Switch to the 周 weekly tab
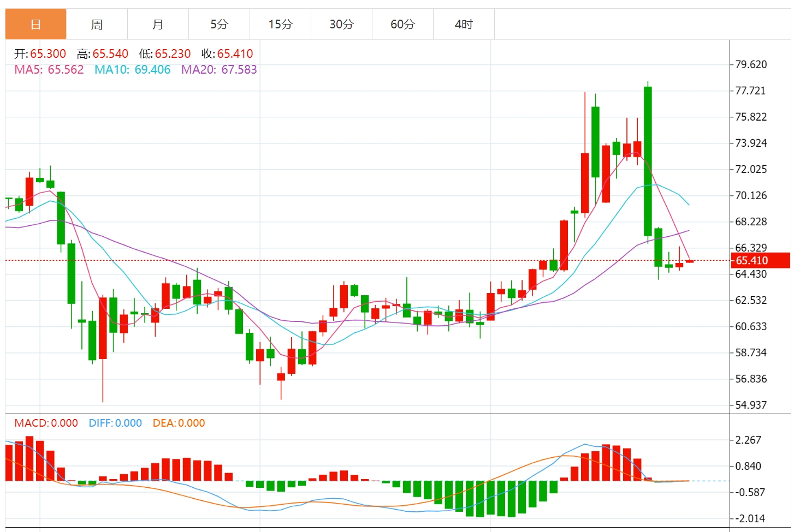Viewport: 800px width, 532px height. click(97, 24)
